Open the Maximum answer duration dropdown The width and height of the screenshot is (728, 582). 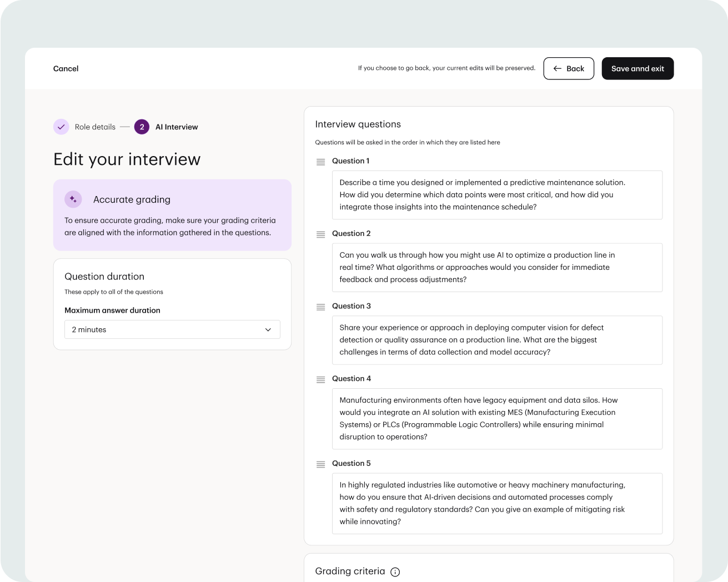[x=172, y=329]
